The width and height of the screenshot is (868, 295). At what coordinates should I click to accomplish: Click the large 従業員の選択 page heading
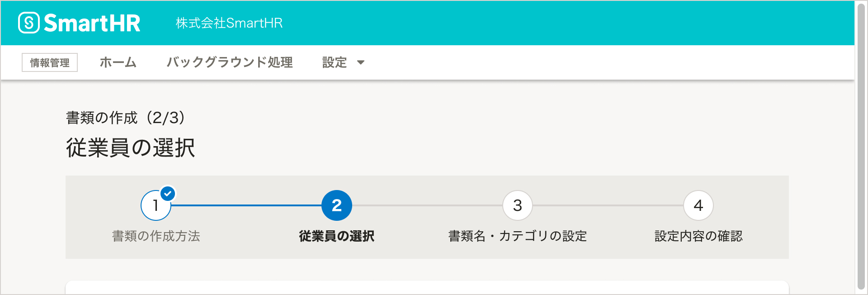tap(131, 148)
